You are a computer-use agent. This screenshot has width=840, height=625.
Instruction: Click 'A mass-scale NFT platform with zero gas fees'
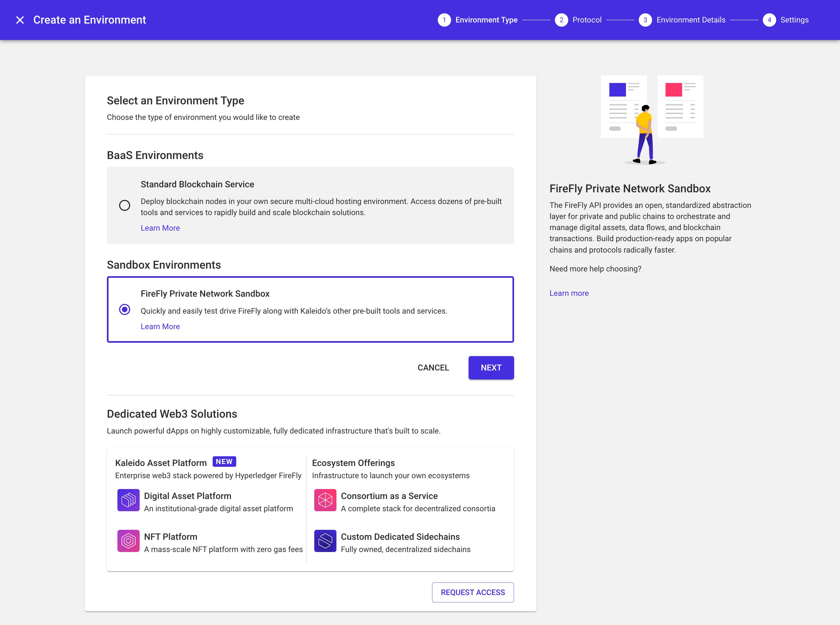(x=223, y=549)
